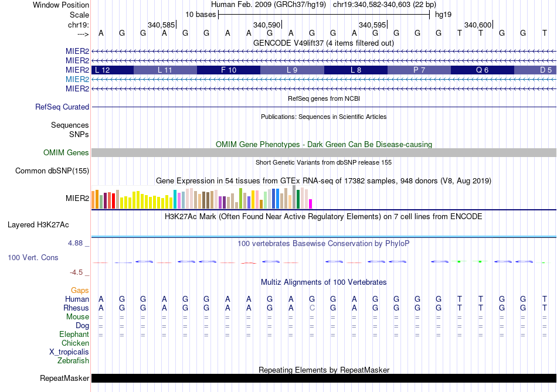Click the L 12 codon block in MIER2
The width and height of the screenshot is (557, 392).
pyautogui.click(x=113, y=70)
